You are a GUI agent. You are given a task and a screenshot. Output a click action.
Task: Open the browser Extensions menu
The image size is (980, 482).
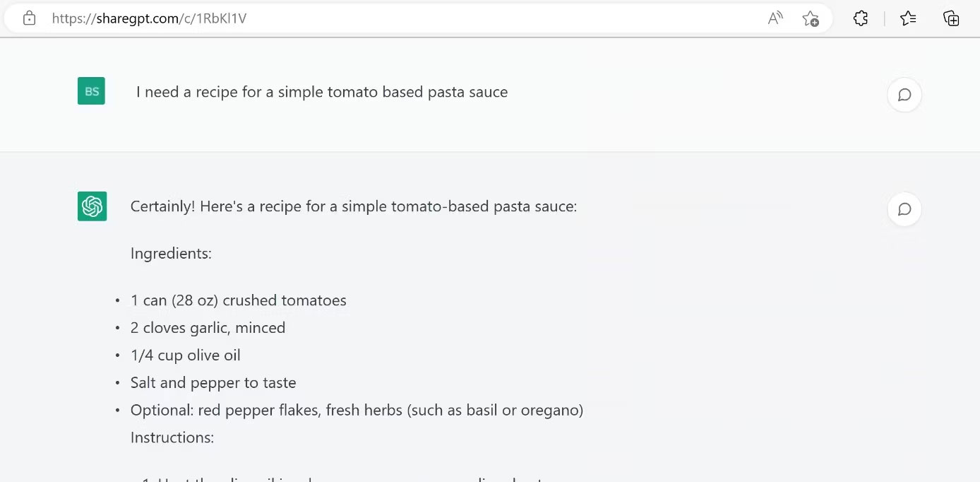point(861,18)
